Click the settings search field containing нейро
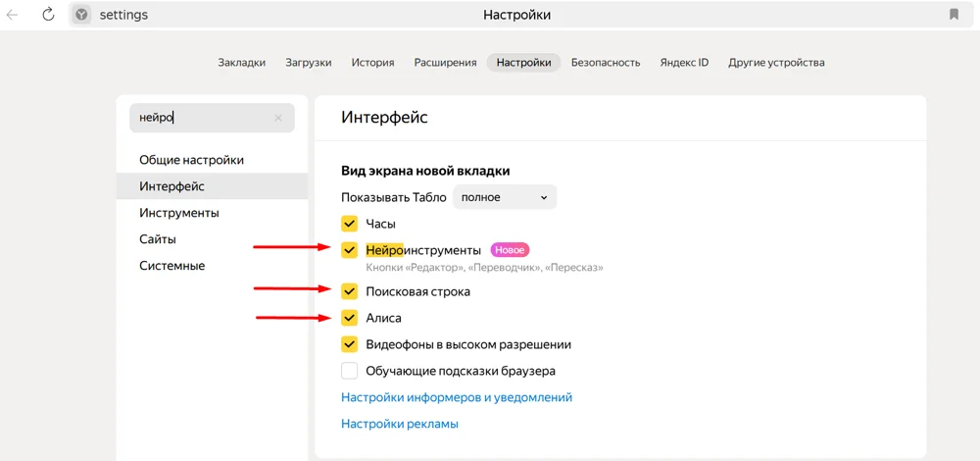Viewport: 980px width, 461px height. [201, 118]
